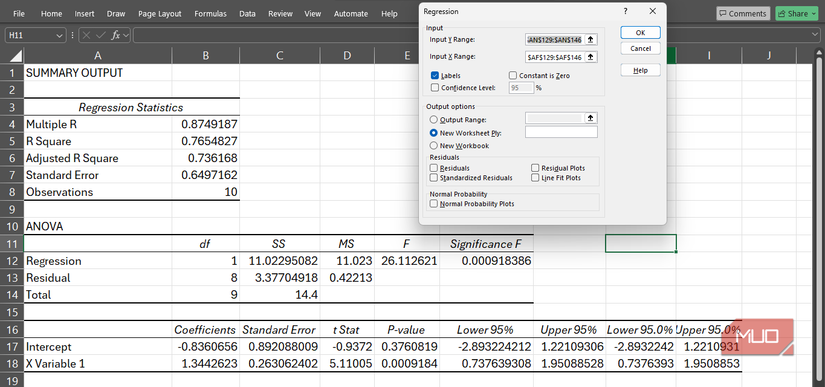Select column A header

pos(98,55)
